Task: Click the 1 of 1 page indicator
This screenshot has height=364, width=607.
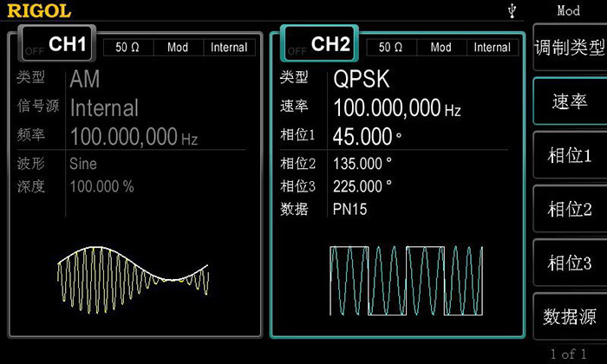Action: point(569,354)
